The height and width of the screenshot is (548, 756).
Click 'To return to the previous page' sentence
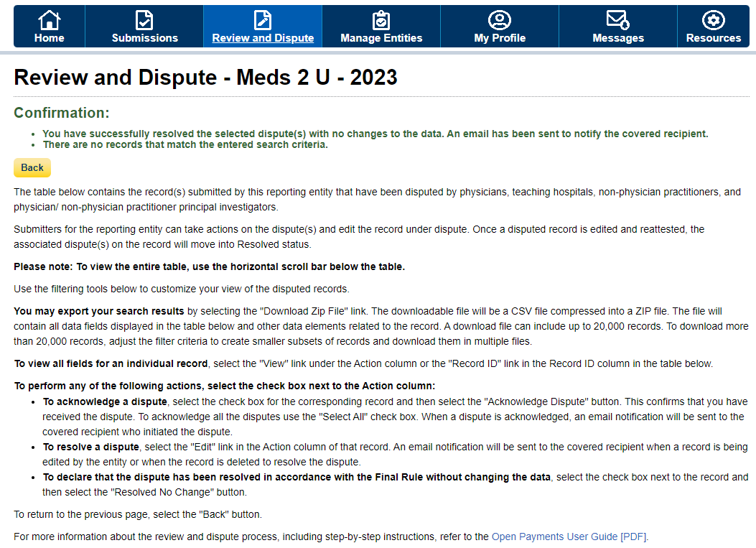point(138,515)
